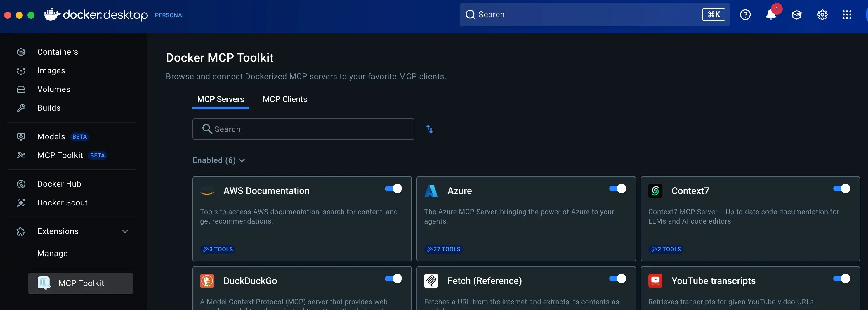Screen dimensions: 868x310
Task: Click the Docker MCP Toolkit heading
Action: (x=220, y=58)
